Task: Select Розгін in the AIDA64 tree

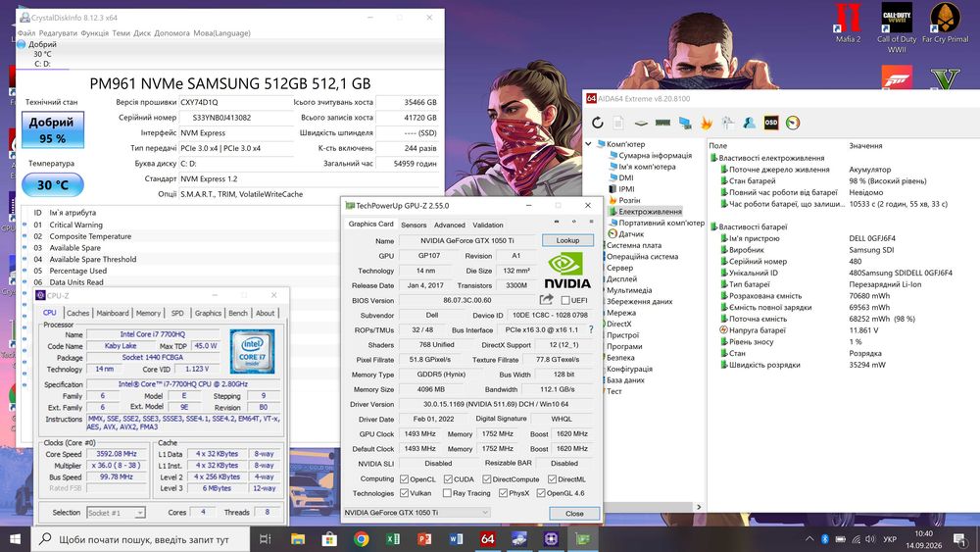Action: pos(623,200)
